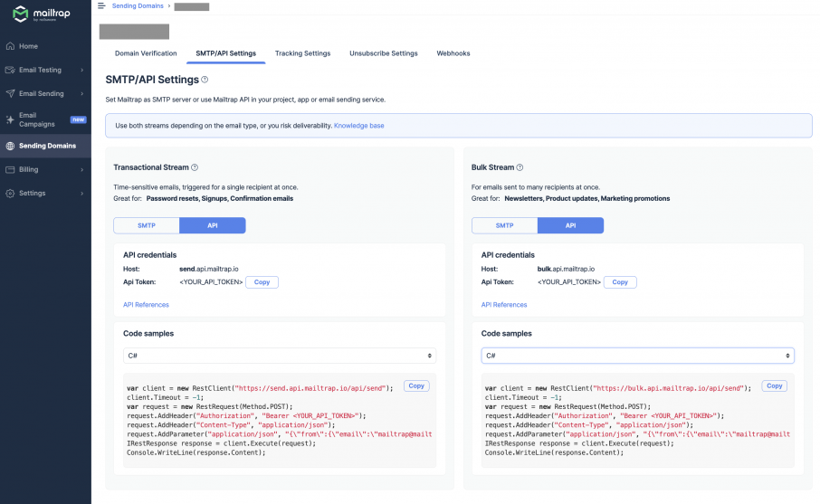Open the Knowledge base link
Viewport: 820px width, 504px height.
tap(358, 126)
